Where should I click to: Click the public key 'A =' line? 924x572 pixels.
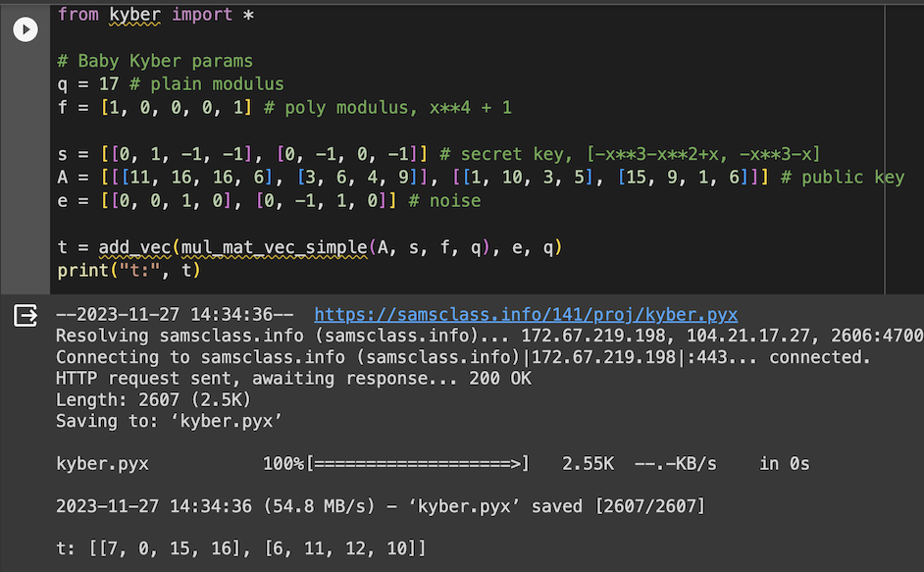[x=481, y=178]
